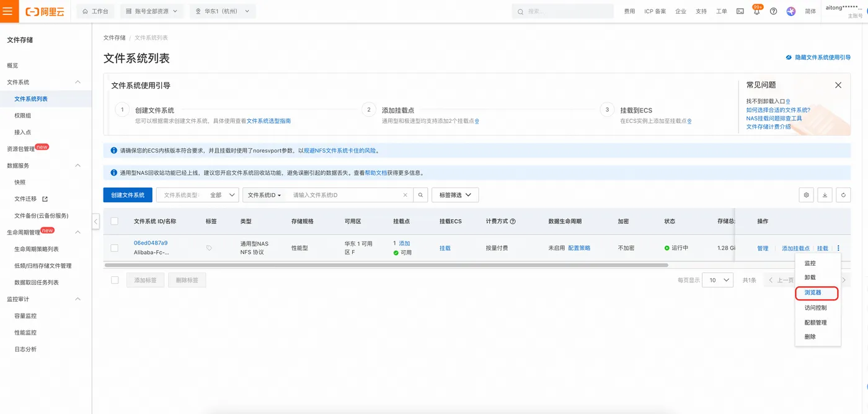868x414 pixels.
Task: Click the tag icon in the 06ed0487a9 row
Action: coord(209,248)
